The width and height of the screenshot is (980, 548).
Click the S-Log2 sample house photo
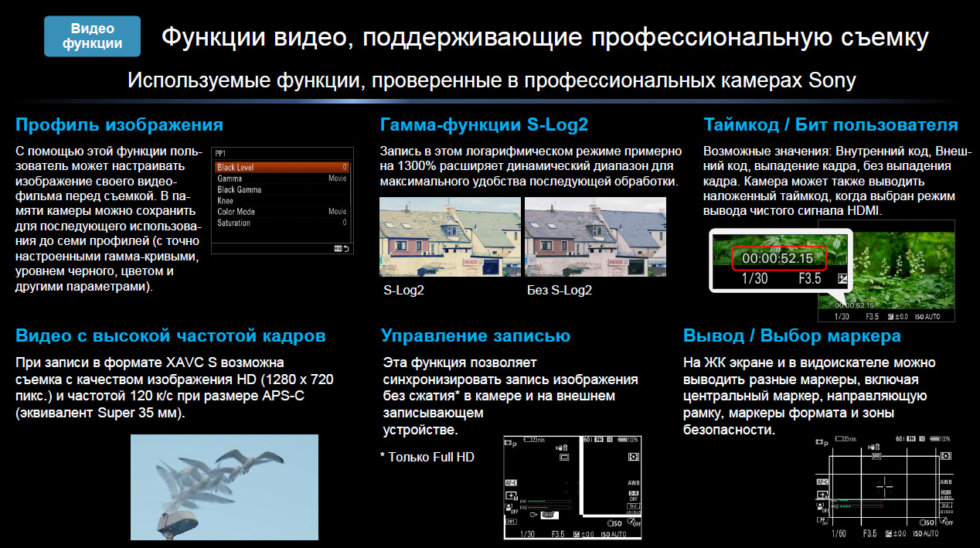tap(449, 237)
